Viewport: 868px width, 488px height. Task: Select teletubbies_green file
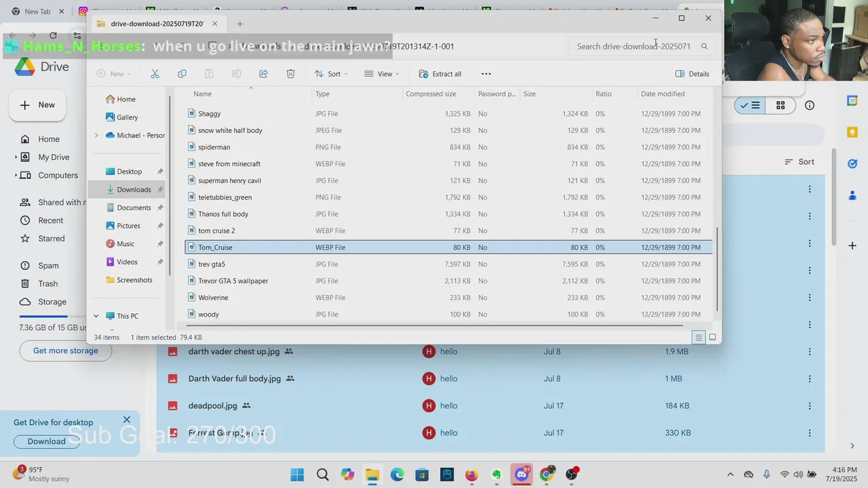coord(448,197)
